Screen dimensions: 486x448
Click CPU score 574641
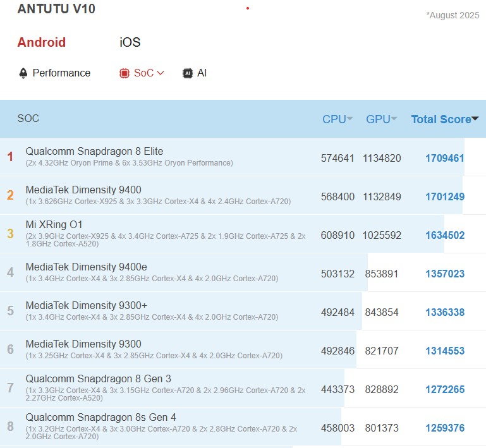point(337,159)
